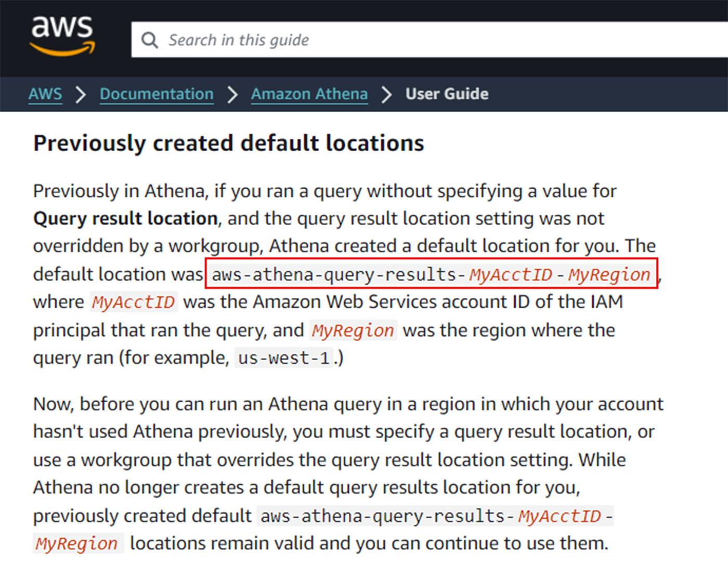The height and width of the screenshot is (566, 728).
Task: Click bold Query result location text
Action: pyautogui.click(x=125, y=218)
